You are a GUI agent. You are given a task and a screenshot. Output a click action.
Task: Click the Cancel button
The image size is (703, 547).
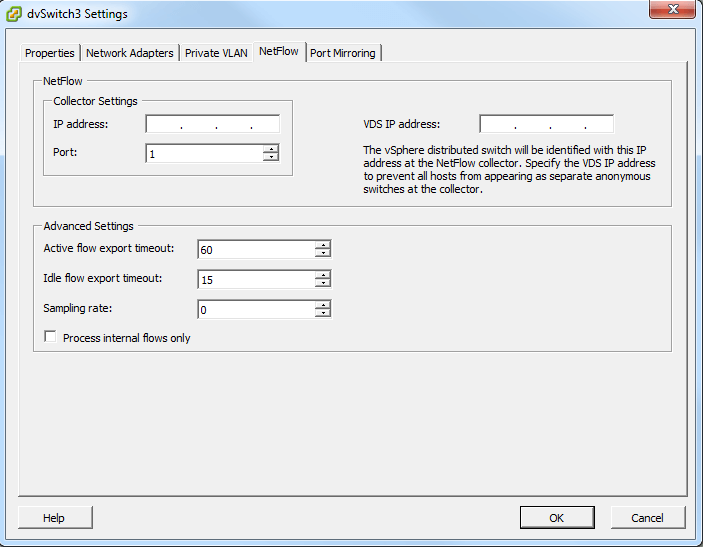point(648,518)
